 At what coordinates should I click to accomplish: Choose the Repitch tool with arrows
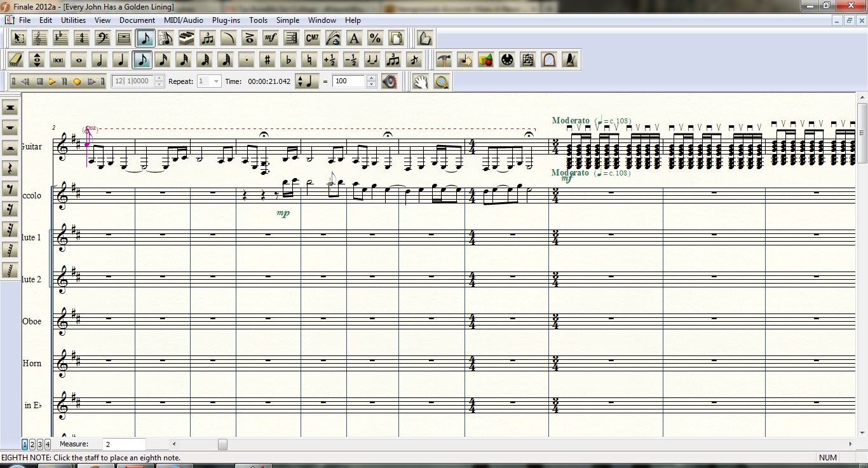(x=37, y=60)
